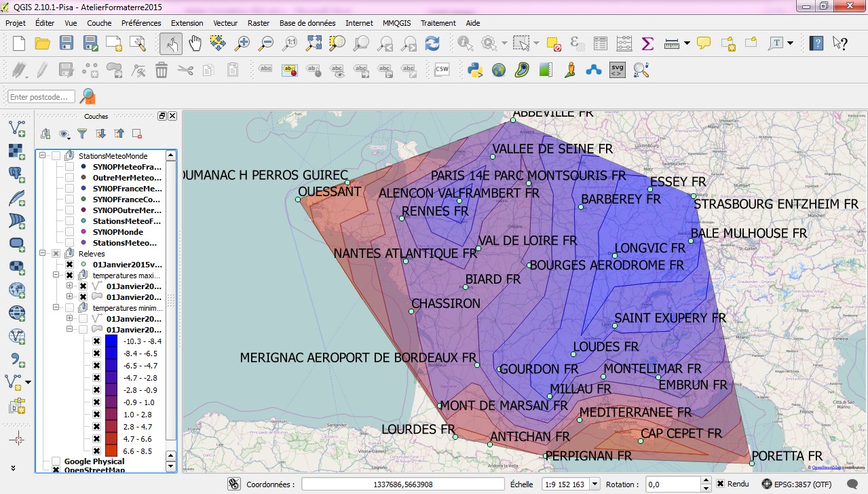Click the Enter postcode input field
This screenshot has width=868, height=494.
[41, 97]
